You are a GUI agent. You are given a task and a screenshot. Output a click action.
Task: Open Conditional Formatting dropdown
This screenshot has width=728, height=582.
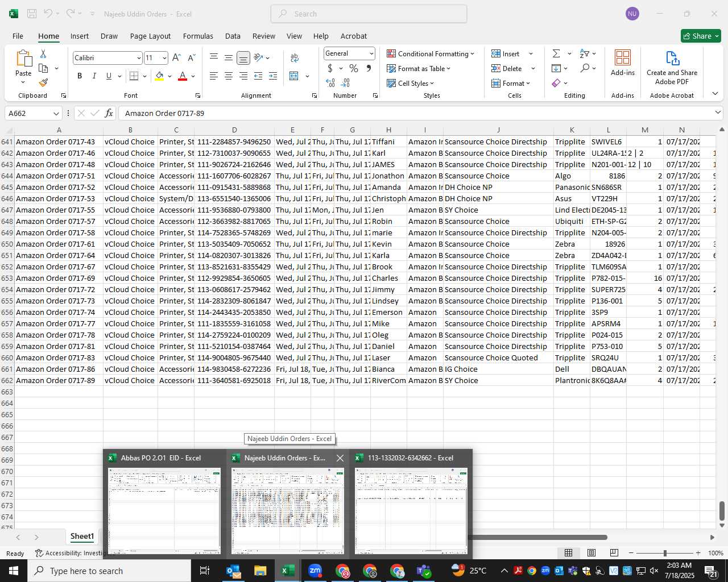(x=431, y=53)
